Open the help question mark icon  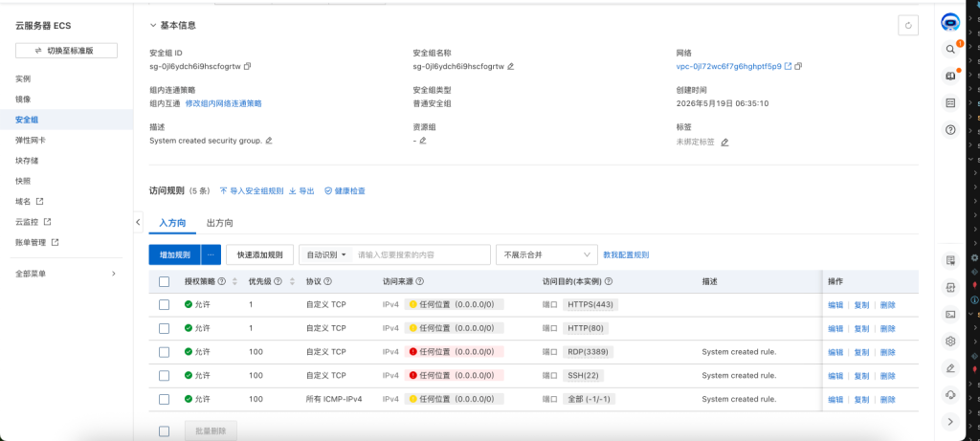click(x=950, y=130)
